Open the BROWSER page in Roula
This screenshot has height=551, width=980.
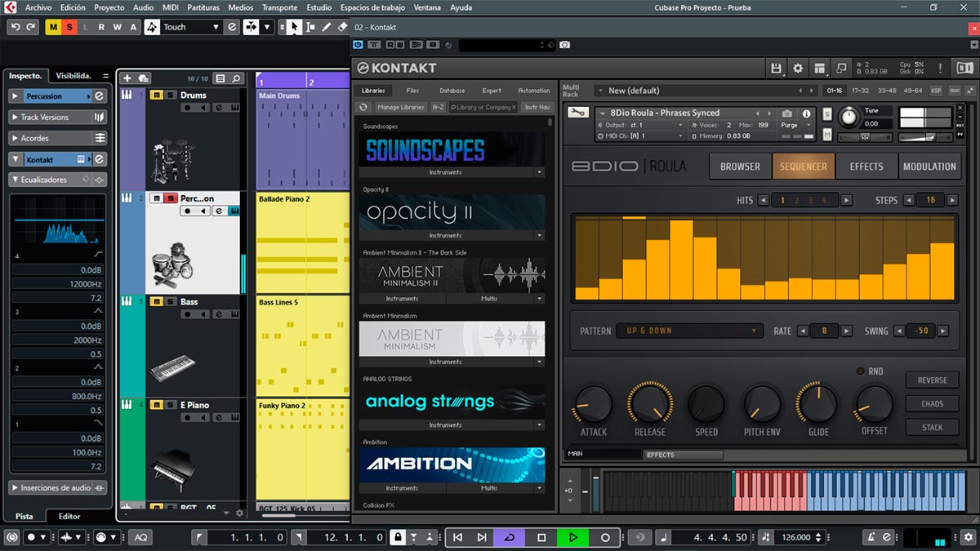(x=740, y=167)
